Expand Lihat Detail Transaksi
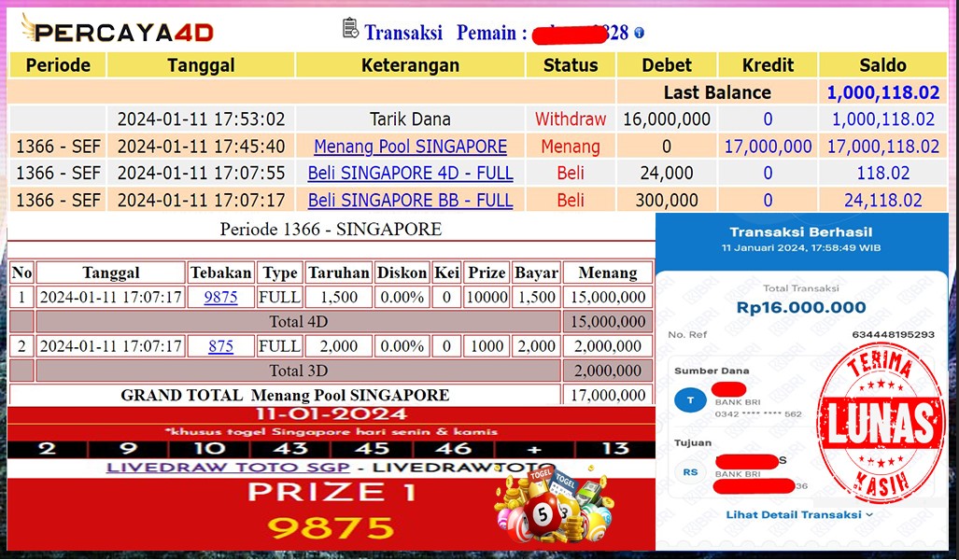 (799, 514)
